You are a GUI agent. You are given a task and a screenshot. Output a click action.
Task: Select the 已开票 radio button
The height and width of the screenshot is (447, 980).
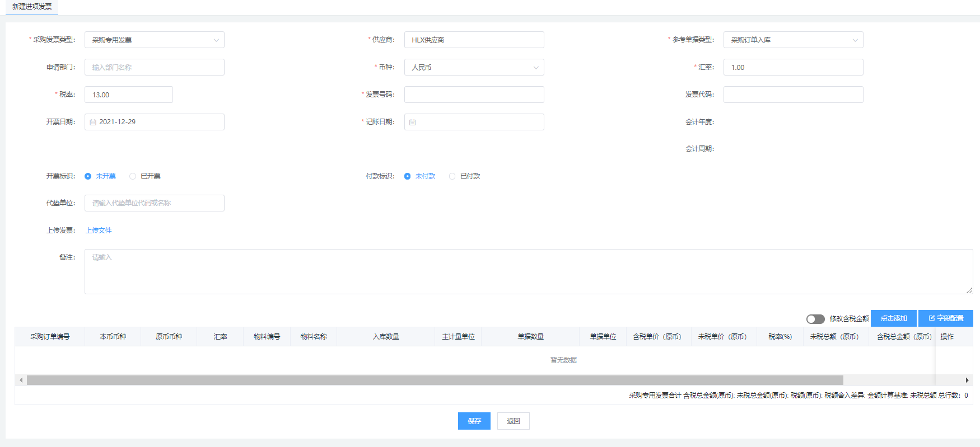[133, 176]
